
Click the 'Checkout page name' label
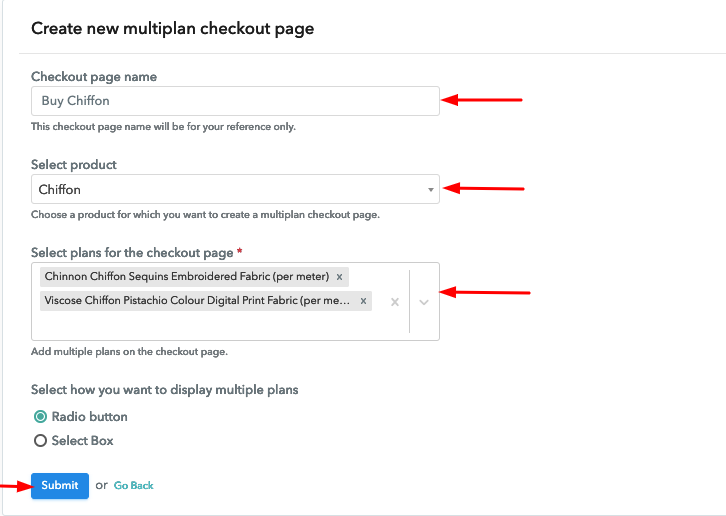[x=94, y=77]
